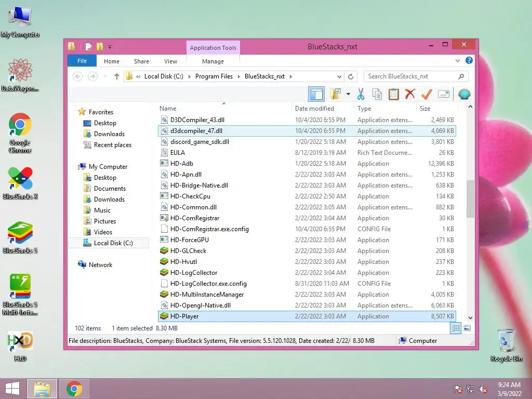Open Videos in the navigation pane
The width and height of the screenshot is (532, 399).
103,232
